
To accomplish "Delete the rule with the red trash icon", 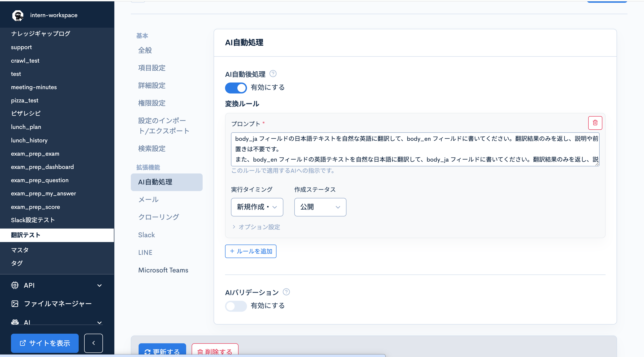I will tap(595, 123).
